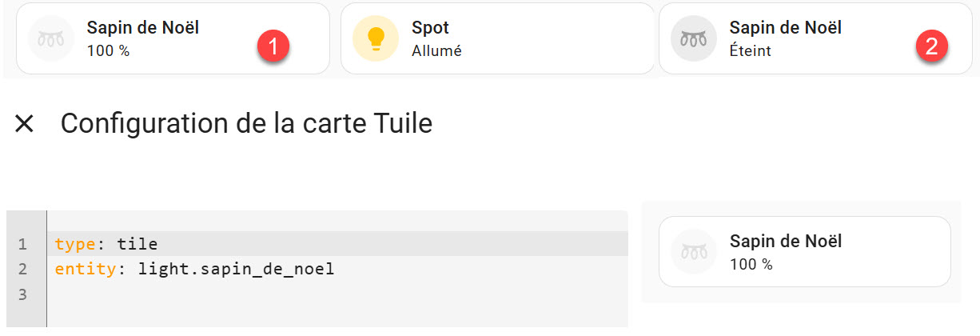Click the '100 %' brightness text on first tile
980x336 pixels.
[x=109, y=50]
